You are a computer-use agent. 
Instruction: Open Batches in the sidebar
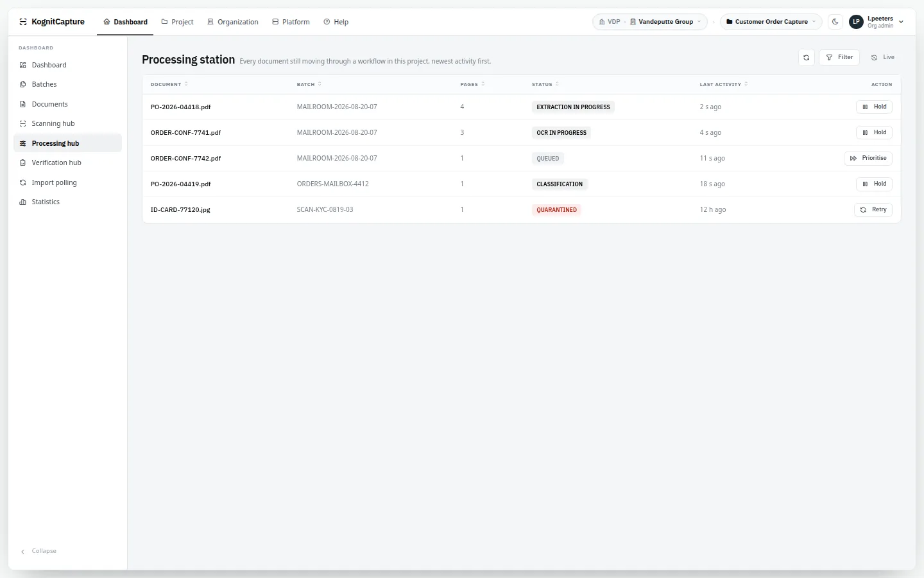pos(67,84)
